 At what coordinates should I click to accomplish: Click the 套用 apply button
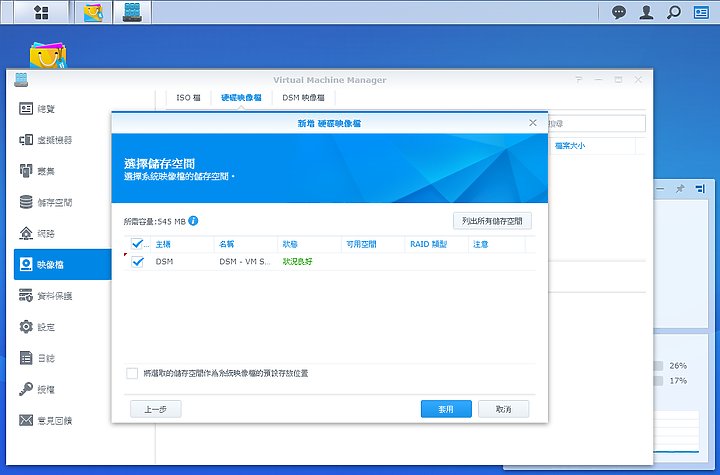pyautogui.click(x=446, y=409)
